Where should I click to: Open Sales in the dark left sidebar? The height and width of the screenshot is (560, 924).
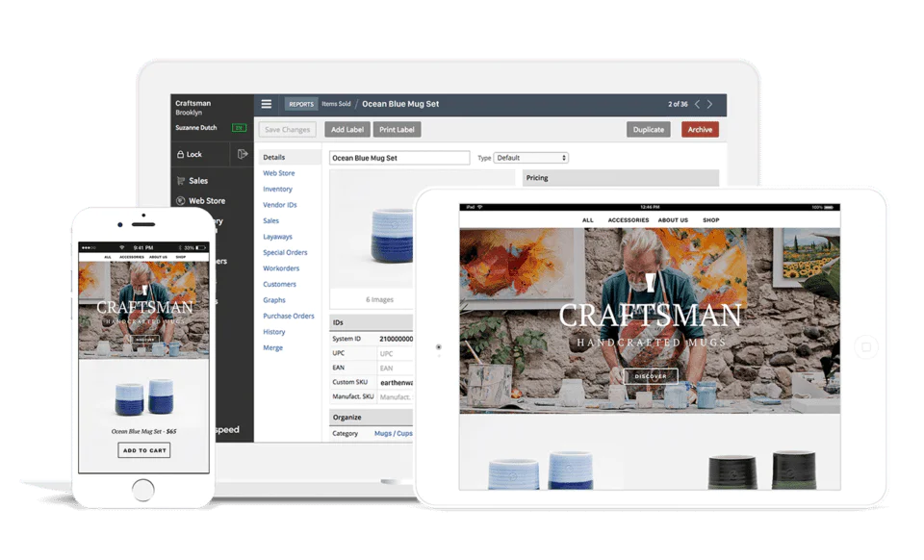pyautogui.click(x=192, y=181)
